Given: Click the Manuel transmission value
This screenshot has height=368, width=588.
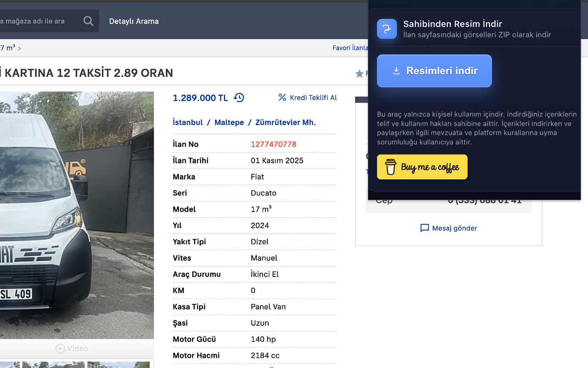Looking at the screenshot, I should coord(264,258).
